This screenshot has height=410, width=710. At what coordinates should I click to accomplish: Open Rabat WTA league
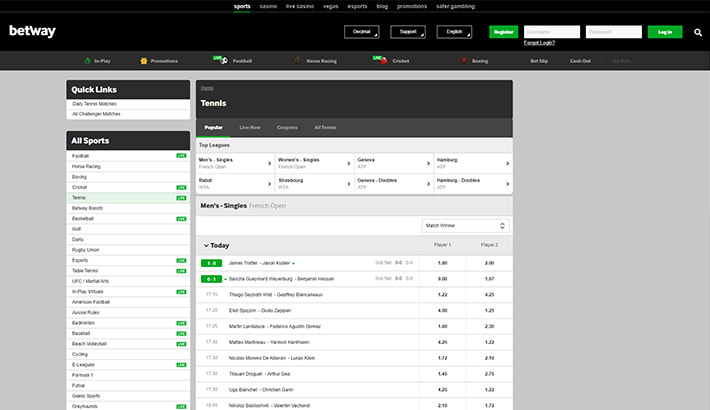click(x=235, y=183)
